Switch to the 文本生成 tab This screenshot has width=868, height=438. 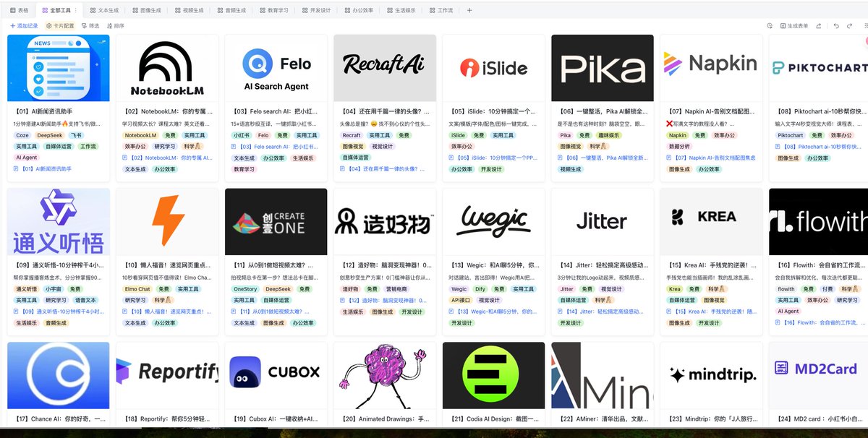(x=105, y=11)
